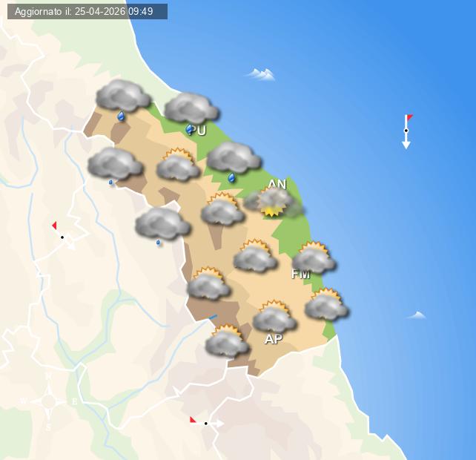Click the single-wave sea icon off the southern coast
The height and width of the screenshot is (460, 476).
417,315
